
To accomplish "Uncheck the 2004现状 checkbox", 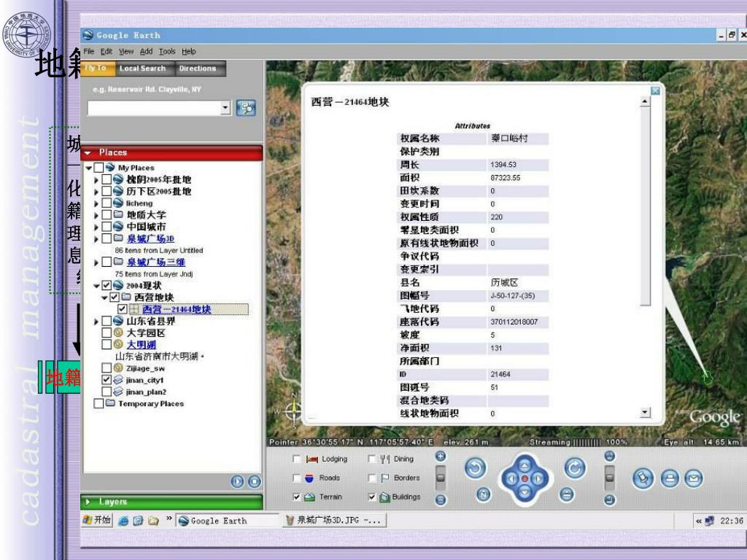I will tap(107, 285).
